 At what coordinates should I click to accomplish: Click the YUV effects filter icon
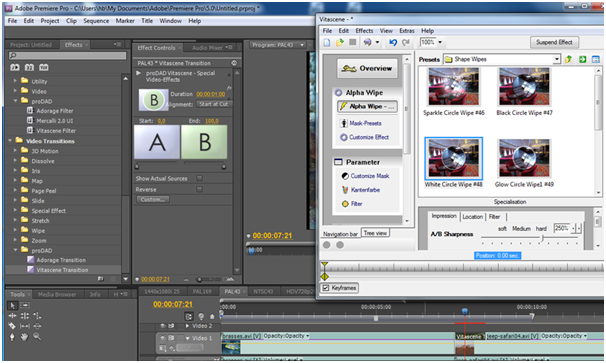click(44, 67)
